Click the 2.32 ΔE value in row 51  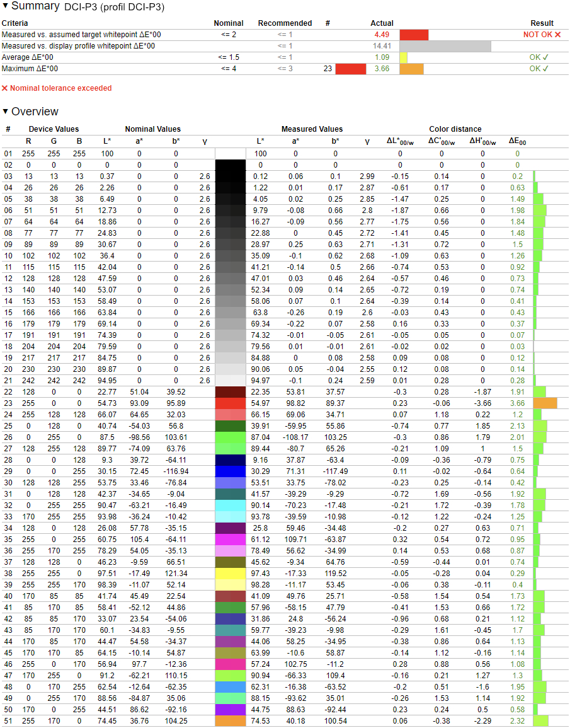coord(517,721)
